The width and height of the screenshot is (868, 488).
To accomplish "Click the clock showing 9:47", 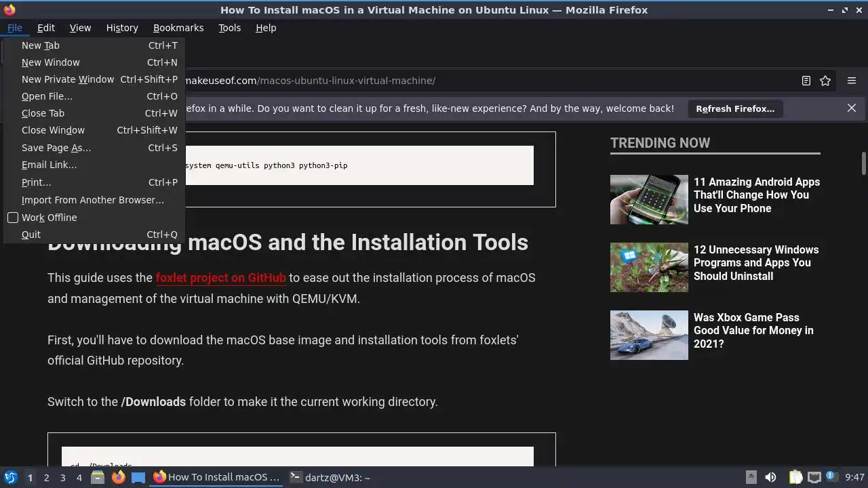I will tap(854, 477).
